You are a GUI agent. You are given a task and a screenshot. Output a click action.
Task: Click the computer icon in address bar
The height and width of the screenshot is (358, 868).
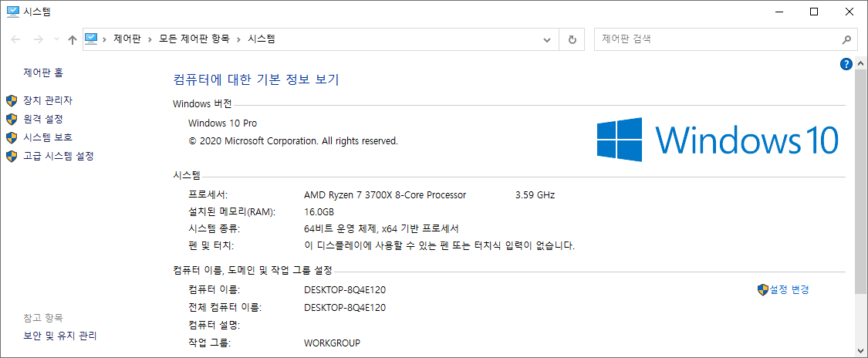[x=91, y=39]
